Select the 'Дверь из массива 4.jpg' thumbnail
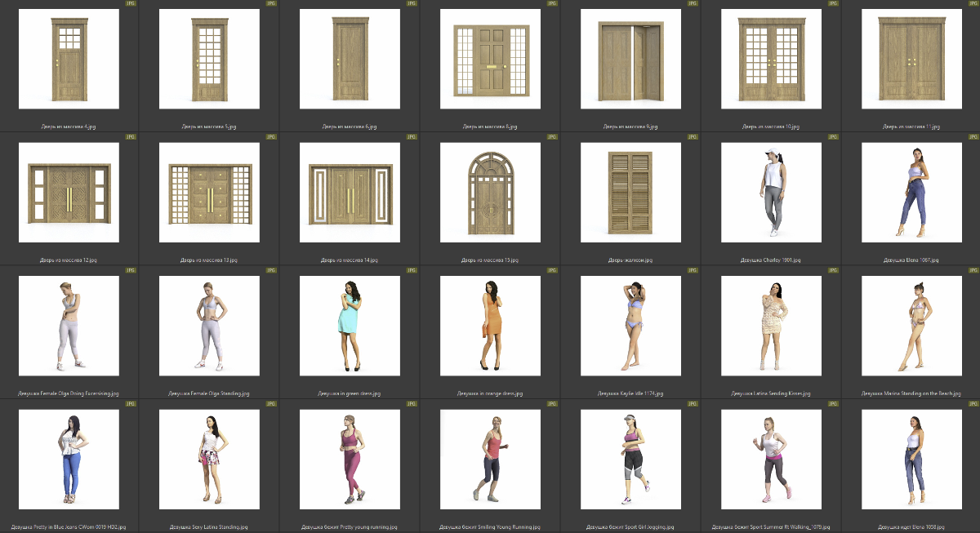980x533 pixels. click(69, 59)
